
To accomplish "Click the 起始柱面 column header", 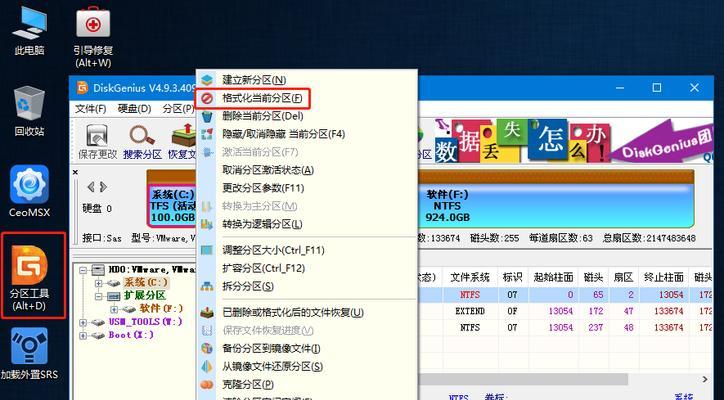I will [553, 277].
